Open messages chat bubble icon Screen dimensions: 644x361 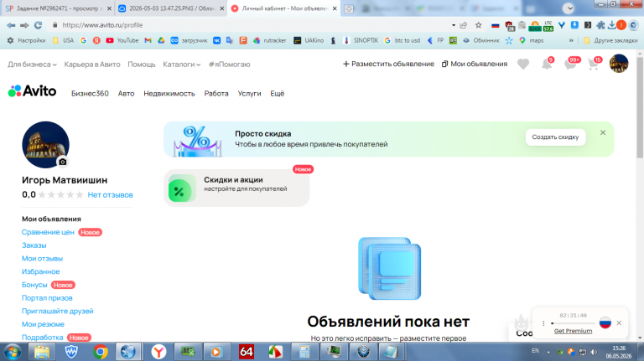click(570, 64)
